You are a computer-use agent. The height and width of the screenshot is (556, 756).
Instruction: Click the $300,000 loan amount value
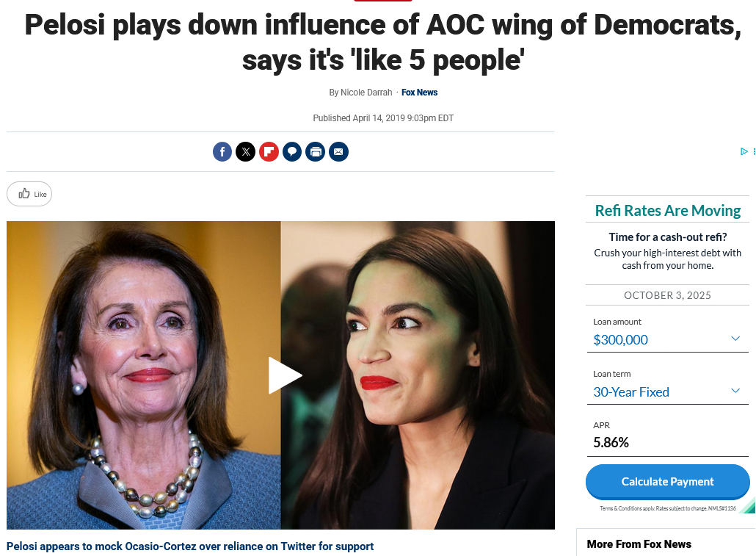pyautogui.click(x=620, y=339)
